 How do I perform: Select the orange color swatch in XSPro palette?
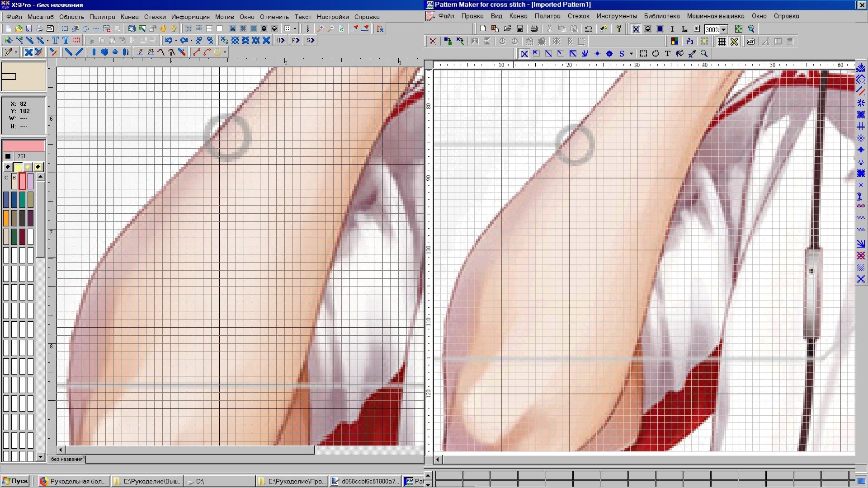(6, 218)
